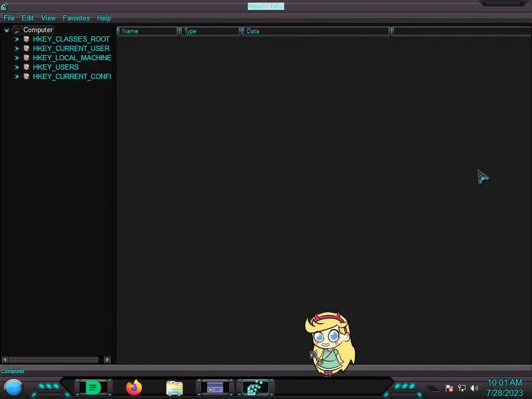Screen dimensions: 532x399
Task: Select HKEY_USERS label
Action: (x=56, y=67)
